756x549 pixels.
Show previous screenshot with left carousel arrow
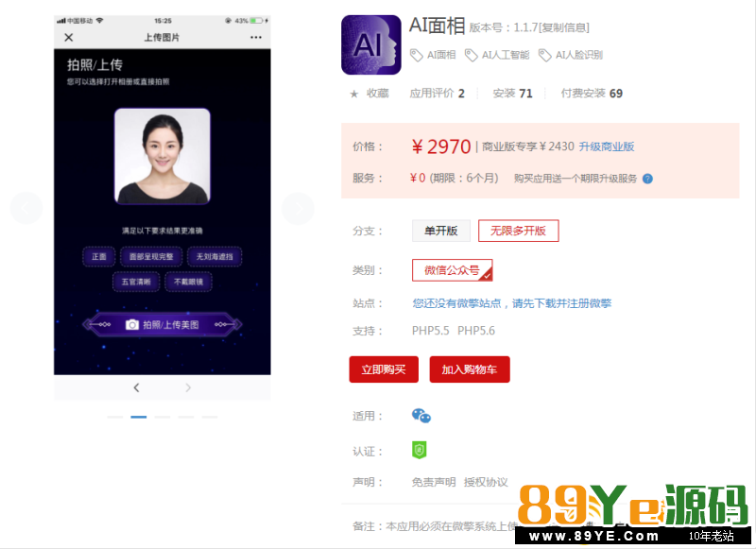(26, 208)
